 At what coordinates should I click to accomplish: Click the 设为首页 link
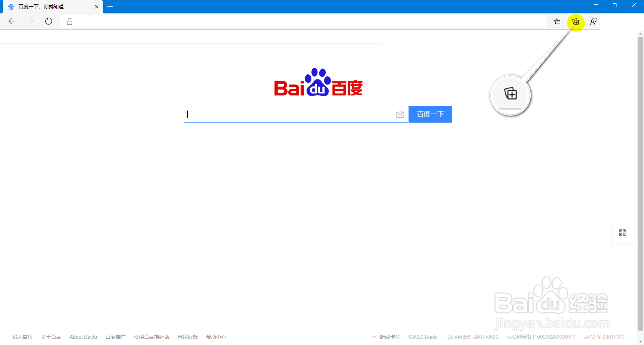tap(23, 337)
